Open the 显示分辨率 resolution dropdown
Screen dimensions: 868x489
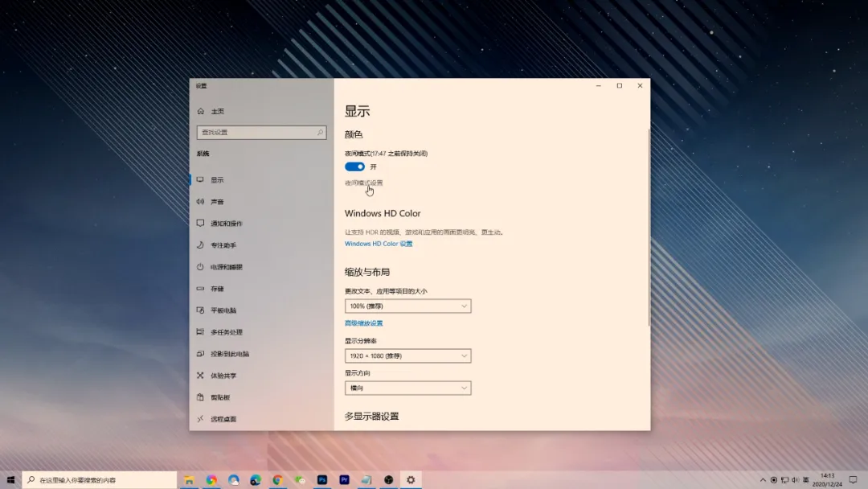pos(407,355)
